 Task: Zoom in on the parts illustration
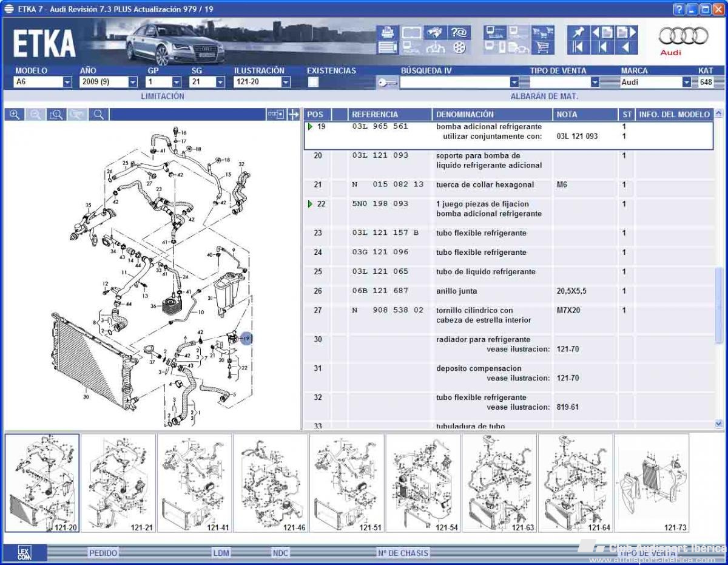click(x=15, y=114)
